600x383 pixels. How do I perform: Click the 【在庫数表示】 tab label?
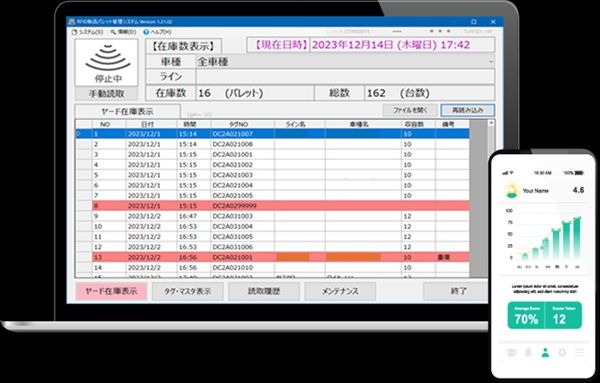[183, 46]
